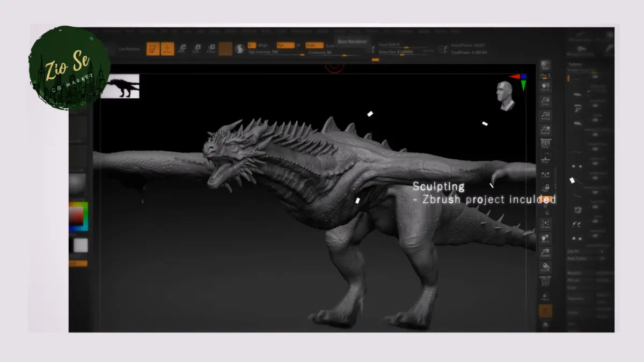Click the head orientation indicator
The height and width of the screenshot is (362, 644).
click(x=505, y=96)
